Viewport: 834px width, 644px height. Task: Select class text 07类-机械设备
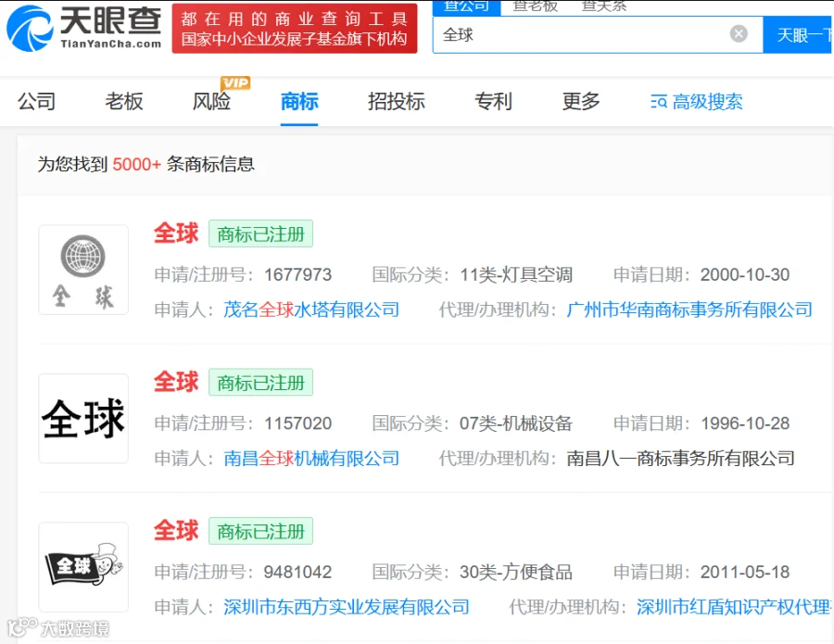(516, 423)
